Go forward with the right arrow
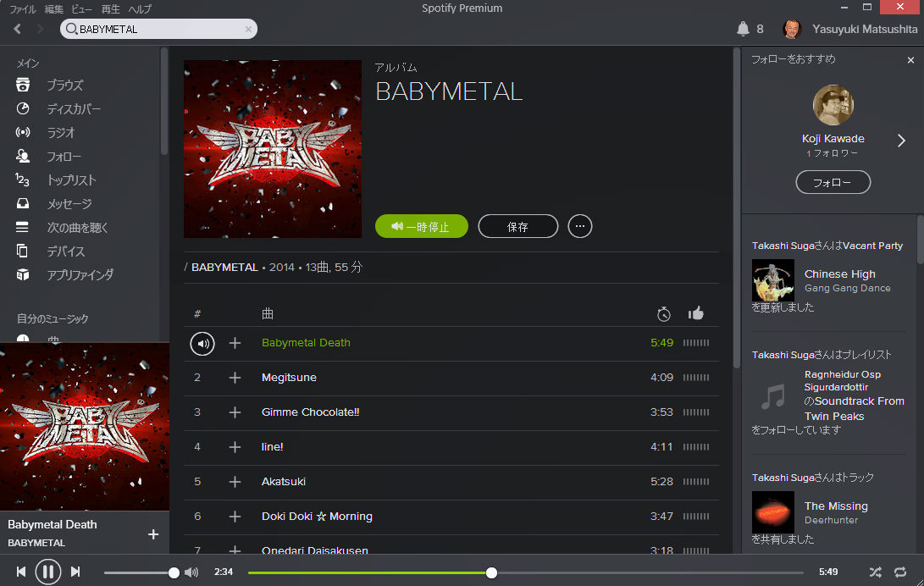This screenshot has width=924, height=586. pyautogui.click(x=40, y=29)
